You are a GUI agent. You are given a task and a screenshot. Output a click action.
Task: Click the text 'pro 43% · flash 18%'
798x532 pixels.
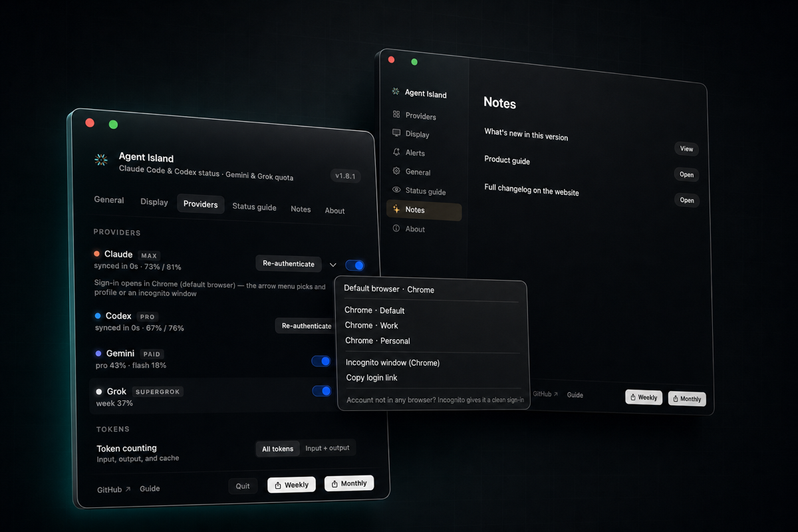click(x=131, y=365)
